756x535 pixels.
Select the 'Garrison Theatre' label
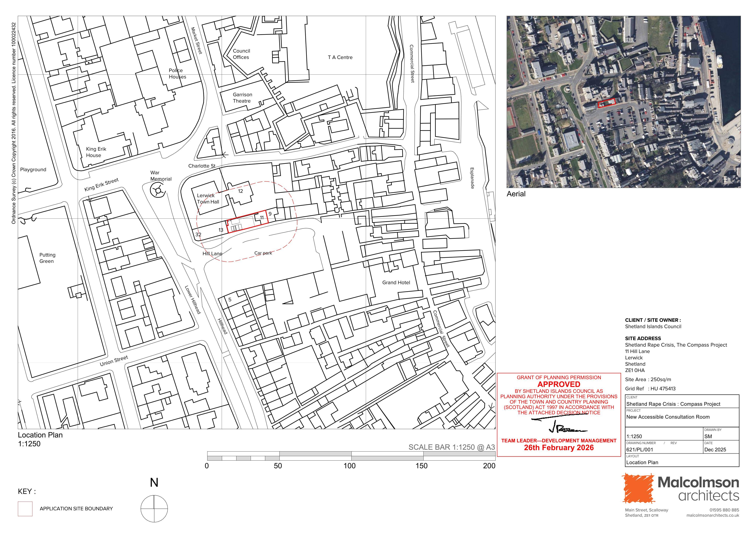[242, 98]
